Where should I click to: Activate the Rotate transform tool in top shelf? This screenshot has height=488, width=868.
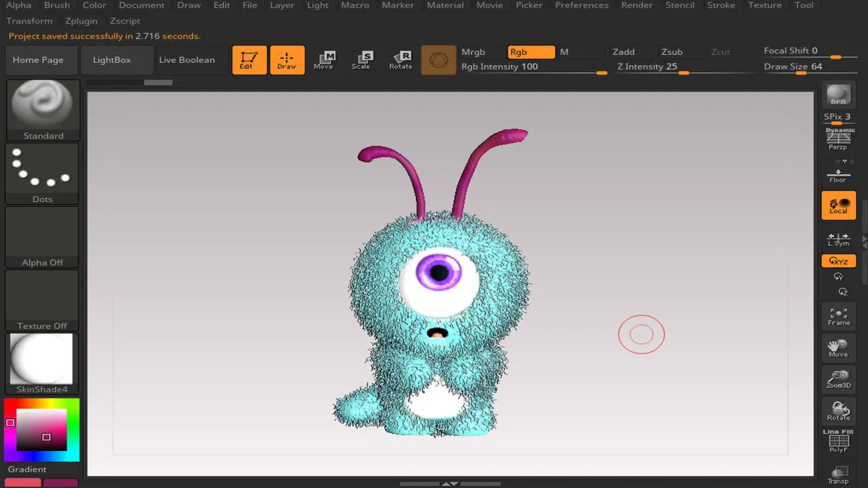(401, 60)
